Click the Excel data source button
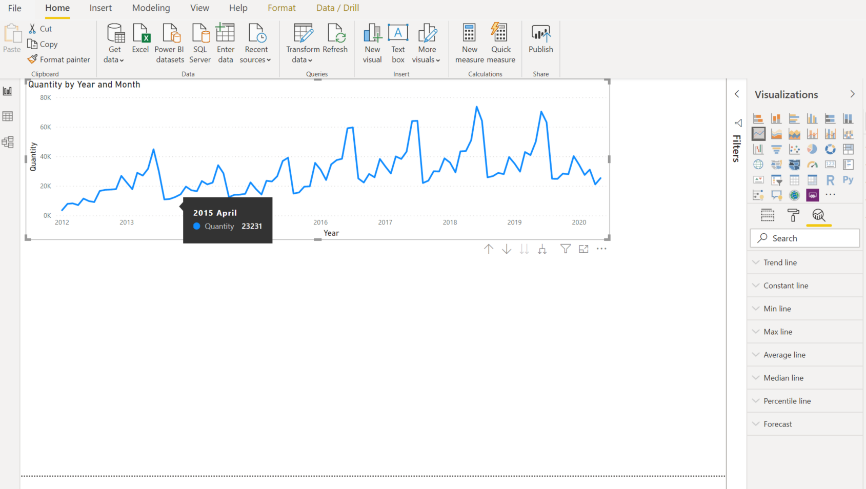The image size is (866, 489). [x=141, y=39]
